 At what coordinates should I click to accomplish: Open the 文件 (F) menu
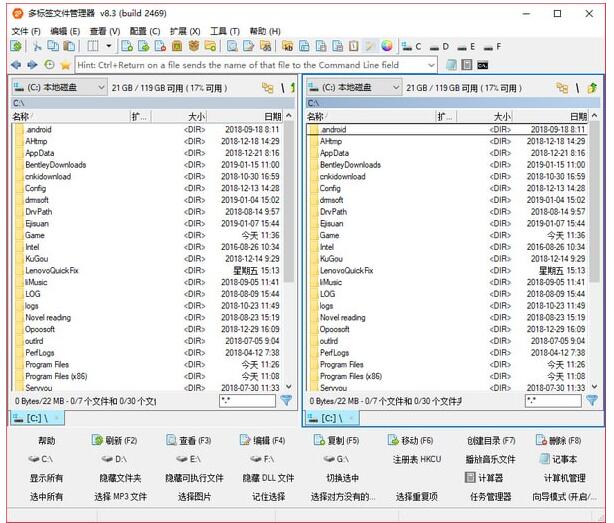pos(26,31)
